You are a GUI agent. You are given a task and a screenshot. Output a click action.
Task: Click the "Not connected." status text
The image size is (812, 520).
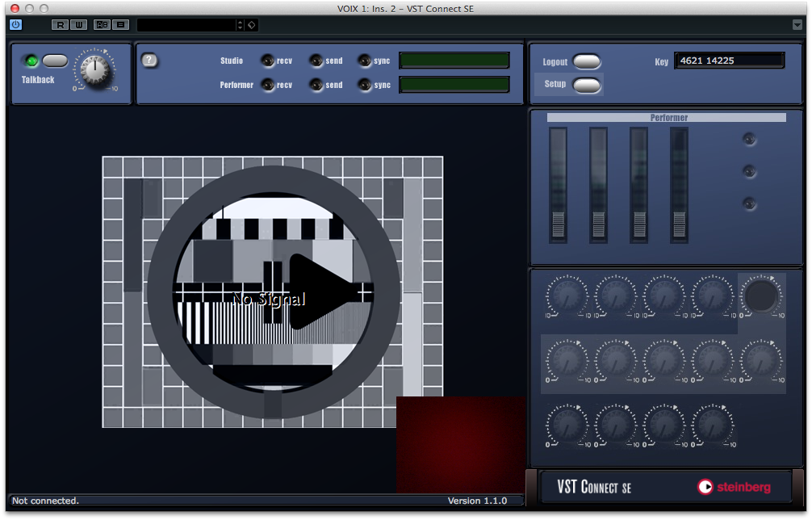pyautogui.click(x=45, y=501)
